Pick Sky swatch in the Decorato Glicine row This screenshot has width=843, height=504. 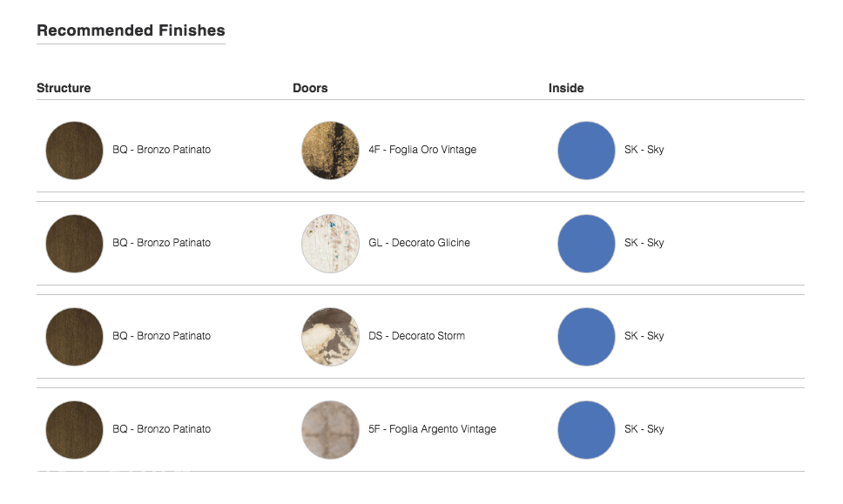coord(586,244)
